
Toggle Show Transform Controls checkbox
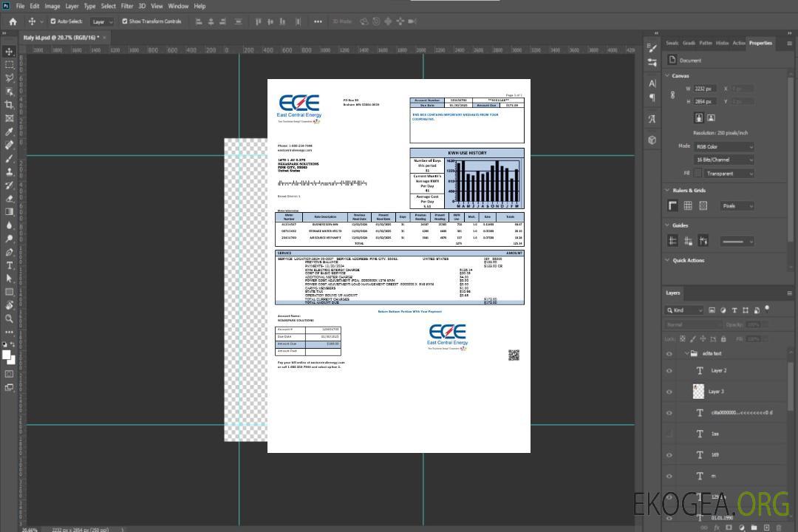coord(125,21)
